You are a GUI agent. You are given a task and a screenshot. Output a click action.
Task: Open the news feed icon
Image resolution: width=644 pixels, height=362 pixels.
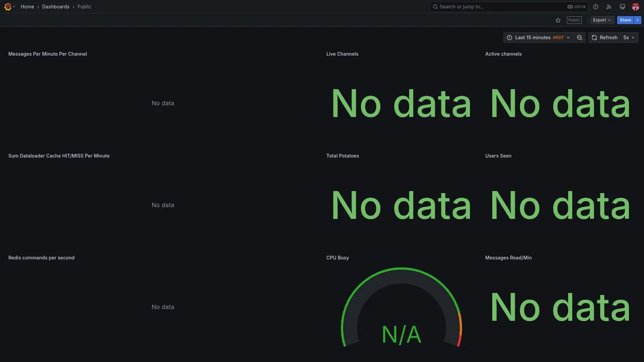[x=609, y=7]
